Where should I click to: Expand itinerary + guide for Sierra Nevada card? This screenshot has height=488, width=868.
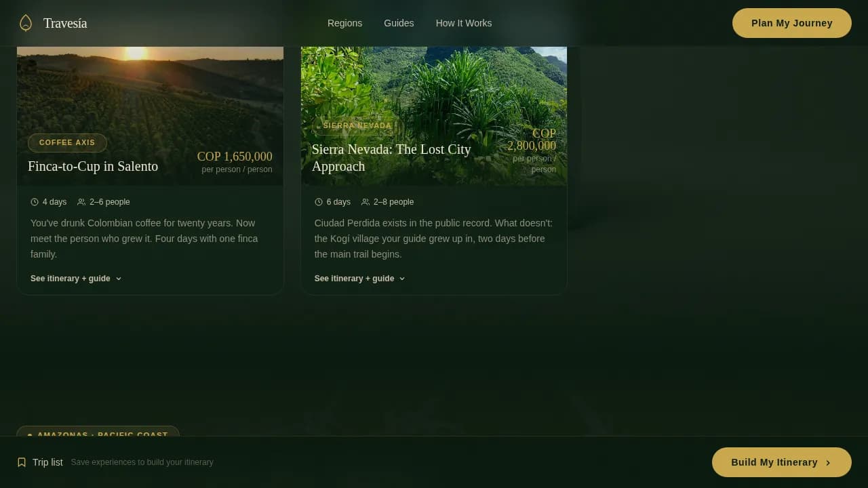point(360,279)
